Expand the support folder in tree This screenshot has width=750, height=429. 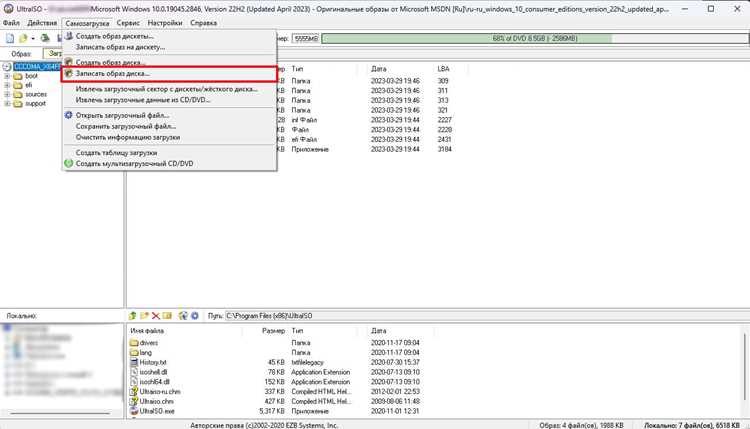click(7, 103)
